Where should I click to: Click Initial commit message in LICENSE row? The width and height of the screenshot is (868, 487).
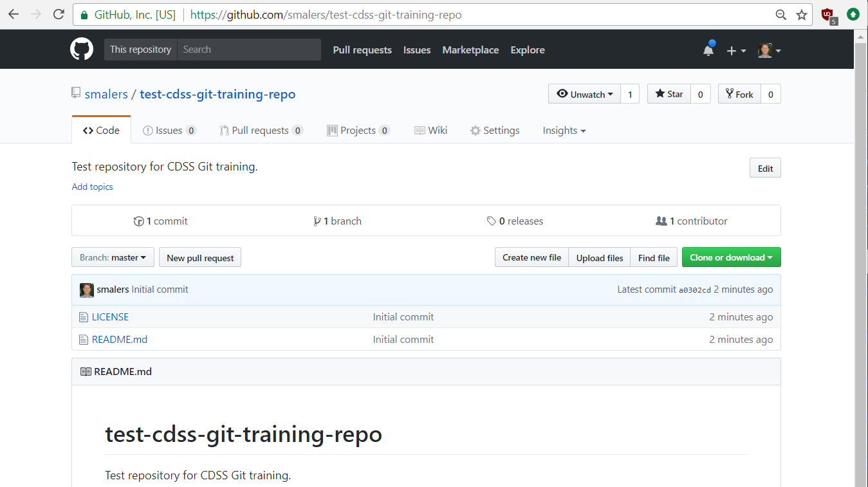click(403, 317)
